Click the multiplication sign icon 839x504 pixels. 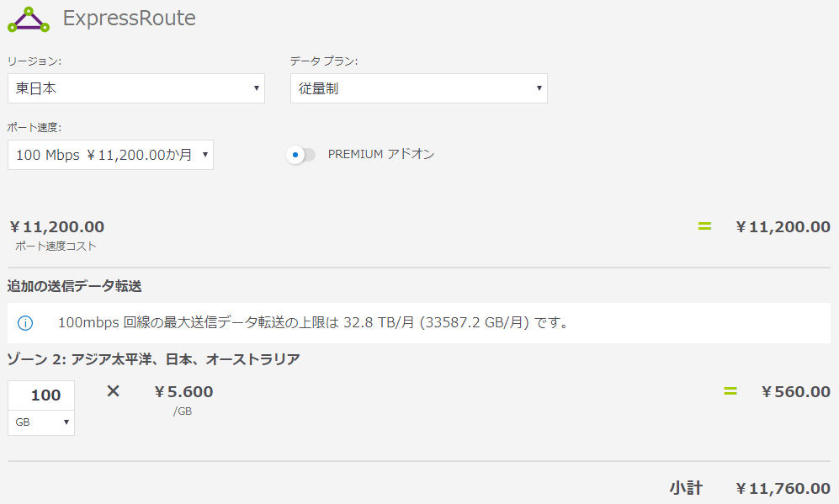tap(114, 391)
